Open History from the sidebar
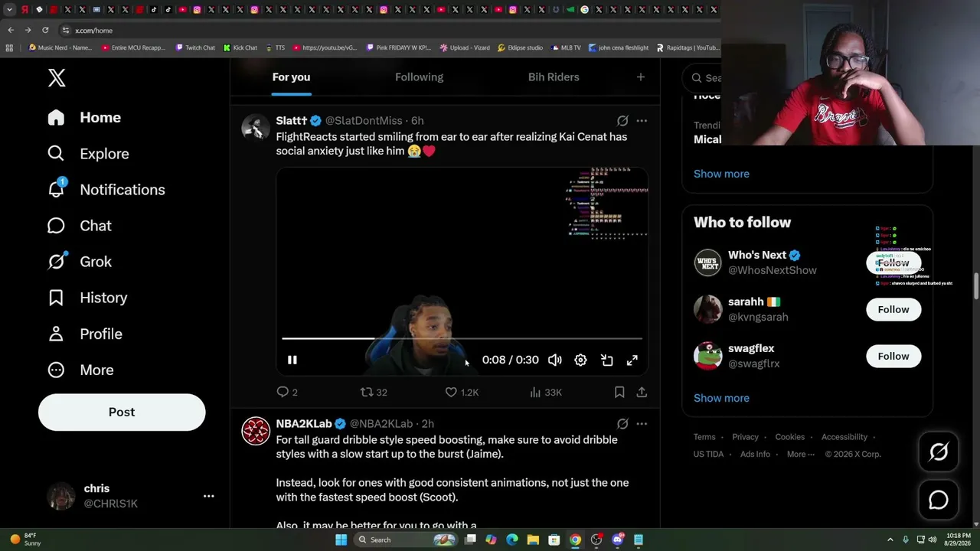980x551 pixels. (x=87, y=297)
